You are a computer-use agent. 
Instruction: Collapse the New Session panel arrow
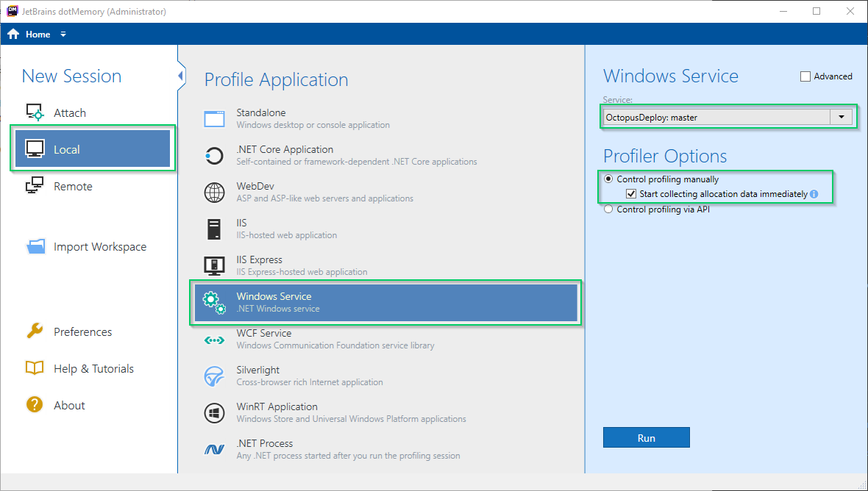coord(181,76)
